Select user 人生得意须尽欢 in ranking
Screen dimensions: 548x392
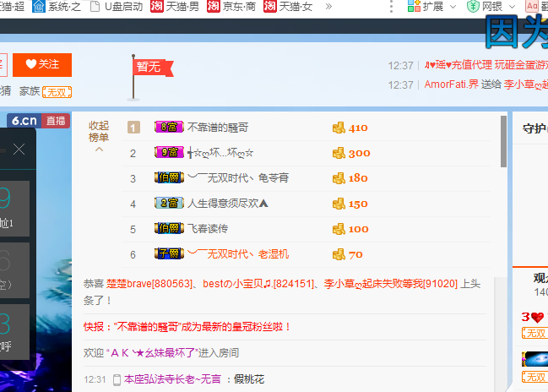pos(228,203)
